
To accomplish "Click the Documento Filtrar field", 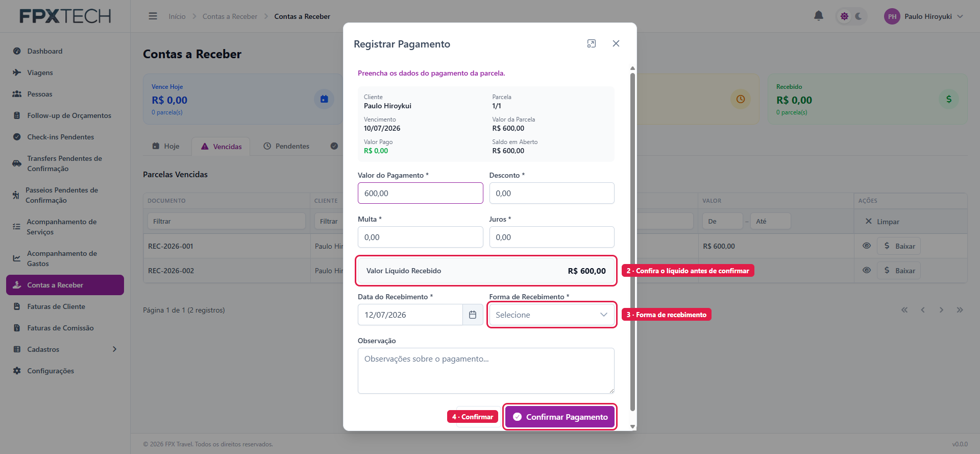I will [227, 221].
